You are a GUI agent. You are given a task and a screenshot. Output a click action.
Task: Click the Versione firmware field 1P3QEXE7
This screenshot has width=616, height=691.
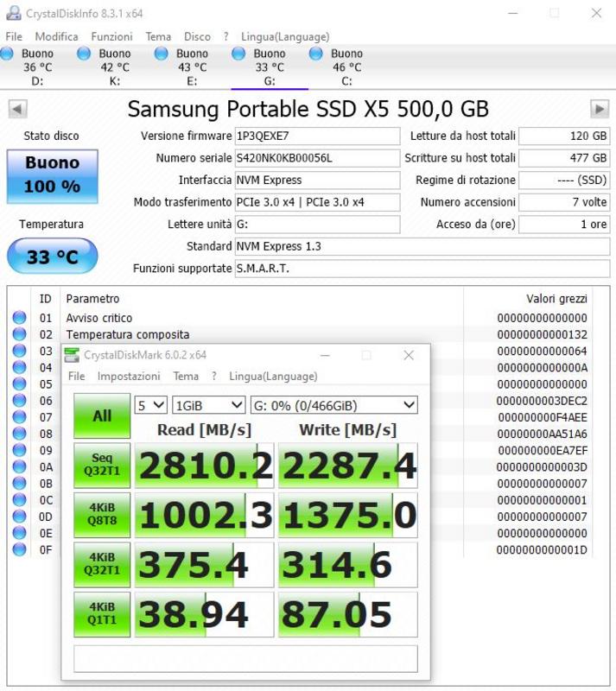[317, 136]
